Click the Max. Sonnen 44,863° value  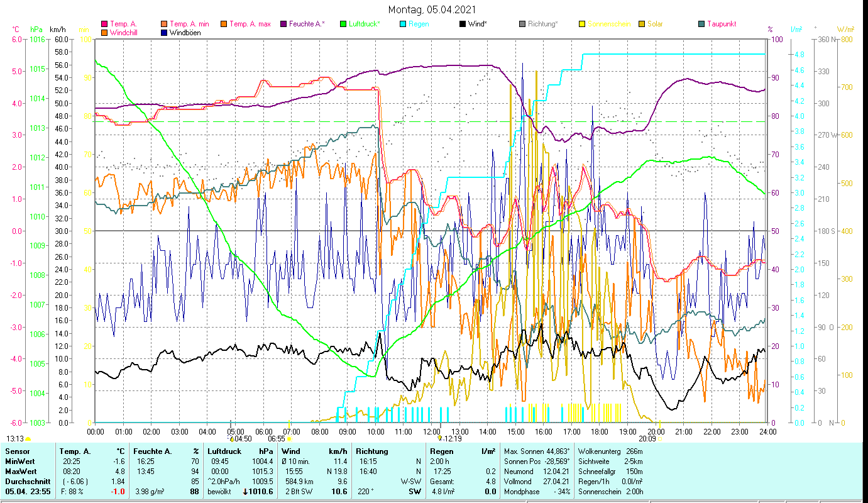point(537,451)
